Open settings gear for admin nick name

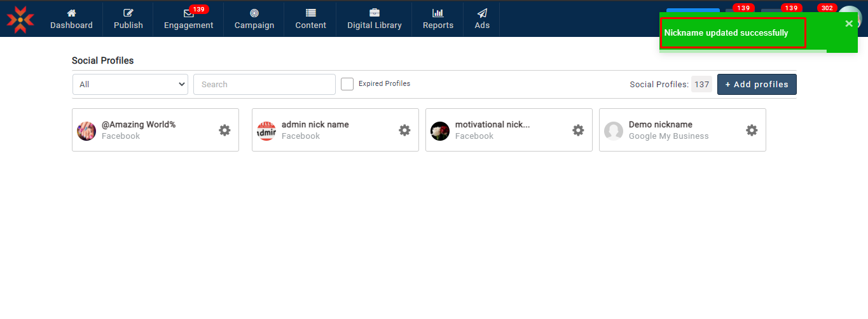click(404, 130)
